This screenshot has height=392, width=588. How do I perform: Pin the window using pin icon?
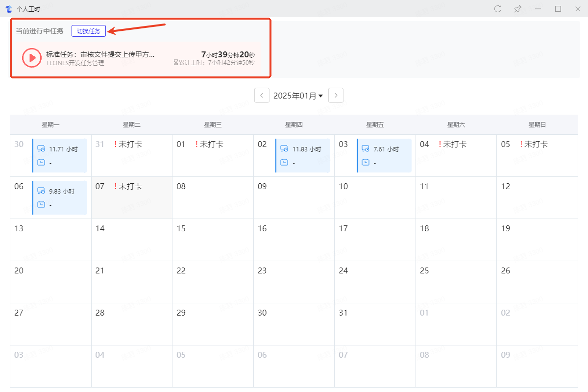tap(517, 9)
